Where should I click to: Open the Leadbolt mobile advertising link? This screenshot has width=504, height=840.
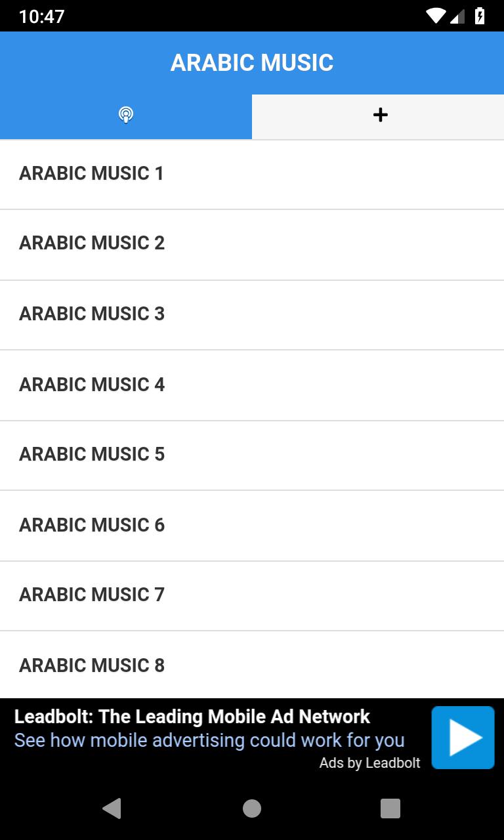pos(209,740)
